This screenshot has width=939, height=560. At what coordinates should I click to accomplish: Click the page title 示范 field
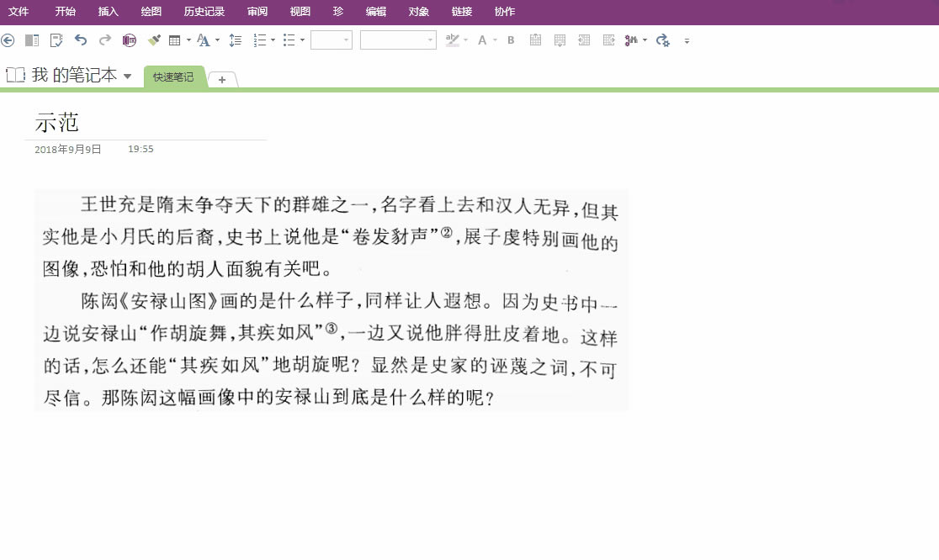(x=56, y=122)
